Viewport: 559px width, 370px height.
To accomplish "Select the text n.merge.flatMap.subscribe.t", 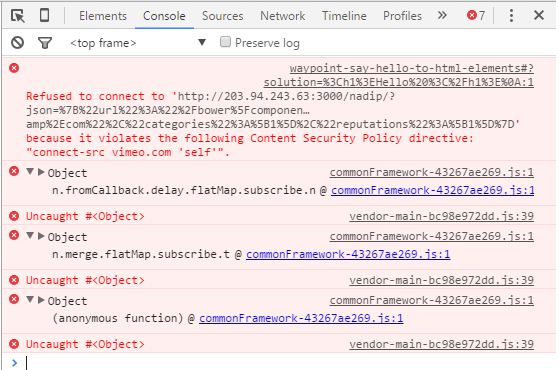I will 141,254.
